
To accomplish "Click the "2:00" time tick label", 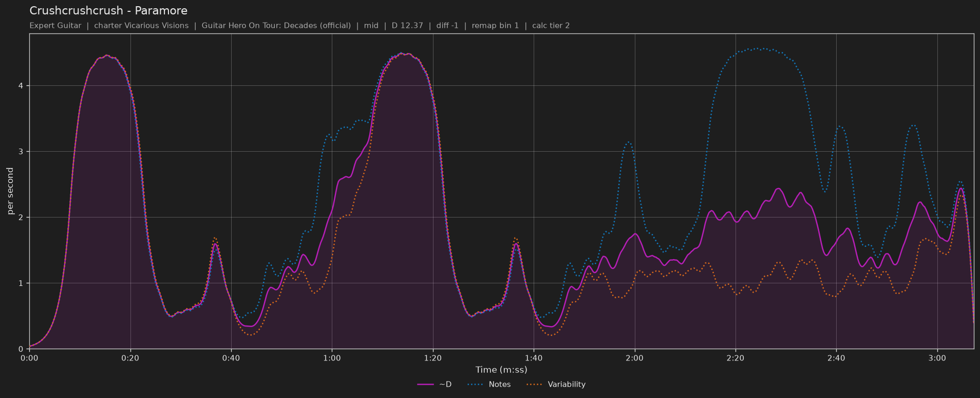I will point(635,358).
